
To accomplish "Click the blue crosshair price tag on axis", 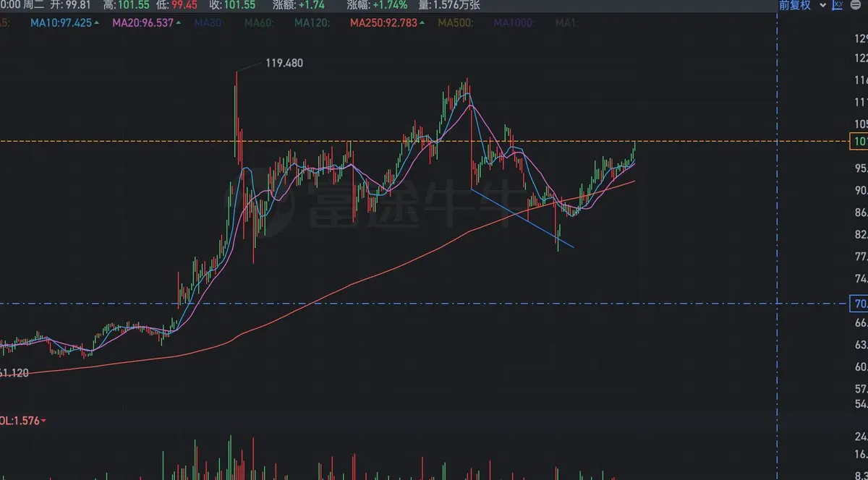I will (x=859, y=303).
